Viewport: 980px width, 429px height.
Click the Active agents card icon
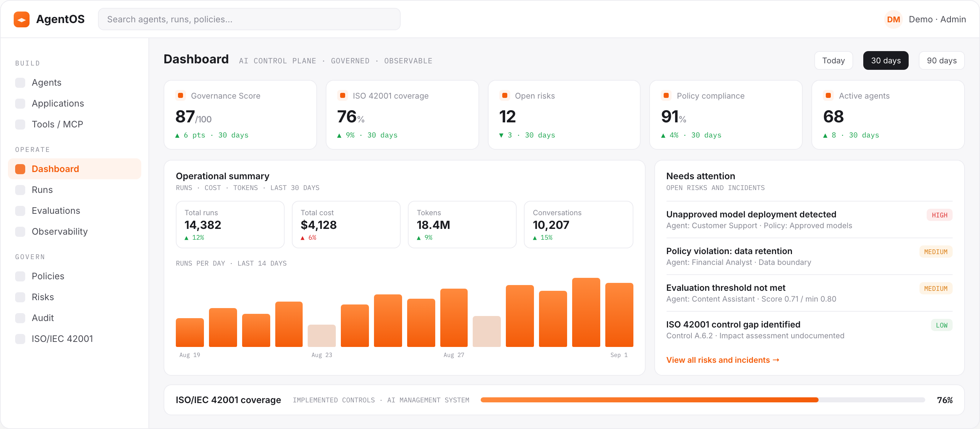828,95
